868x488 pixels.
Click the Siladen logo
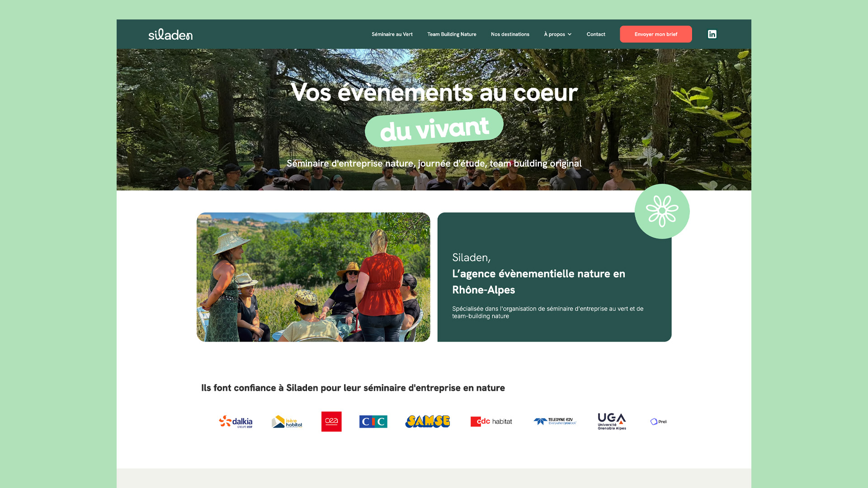170,34
